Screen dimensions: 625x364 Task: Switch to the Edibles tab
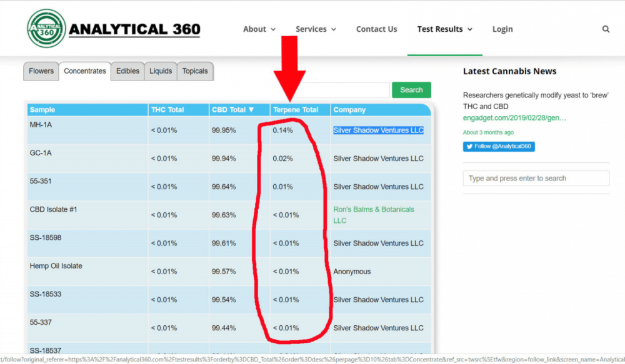(x=127, y=71)
